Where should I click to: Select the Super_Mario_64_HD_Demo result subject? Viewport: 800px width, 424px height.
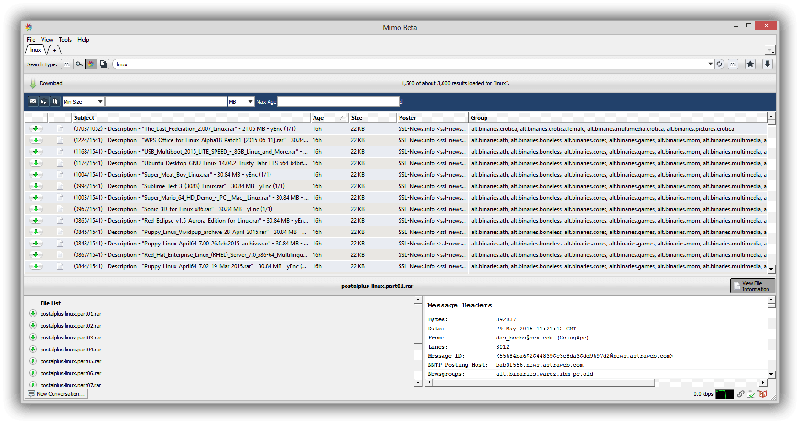191,197
